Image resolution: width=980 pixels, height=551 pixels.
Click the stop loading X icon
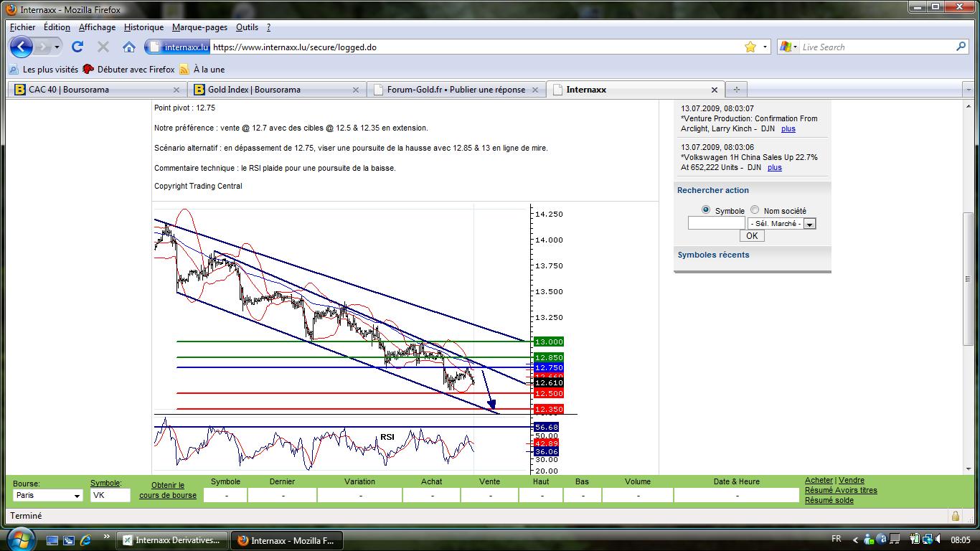point(103,47)
